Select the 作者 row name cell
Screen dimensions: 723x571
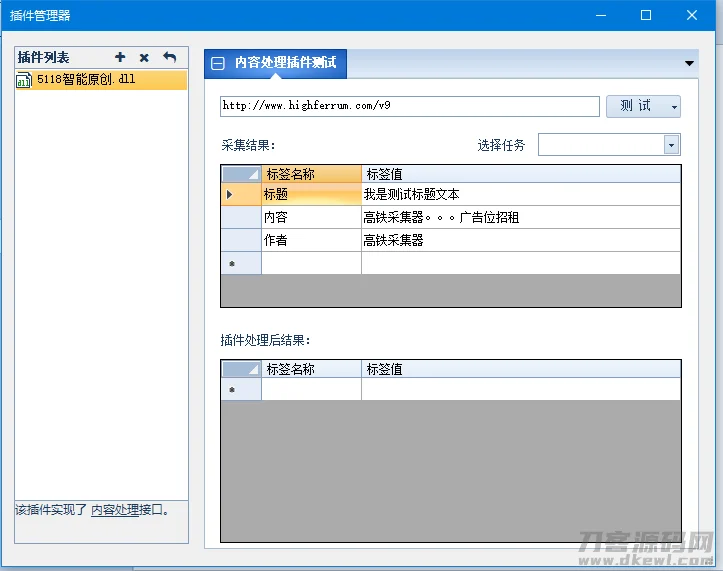click(x=310, y=240)
